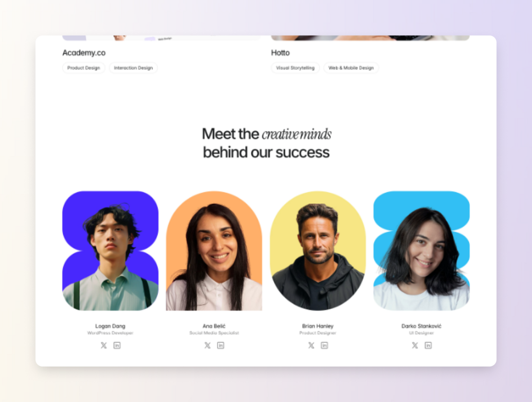Image resolution: width=532 pixels, height=402 pixels.
Task: Click Darko Stanković's portrait photo
Action: [421, 251]
